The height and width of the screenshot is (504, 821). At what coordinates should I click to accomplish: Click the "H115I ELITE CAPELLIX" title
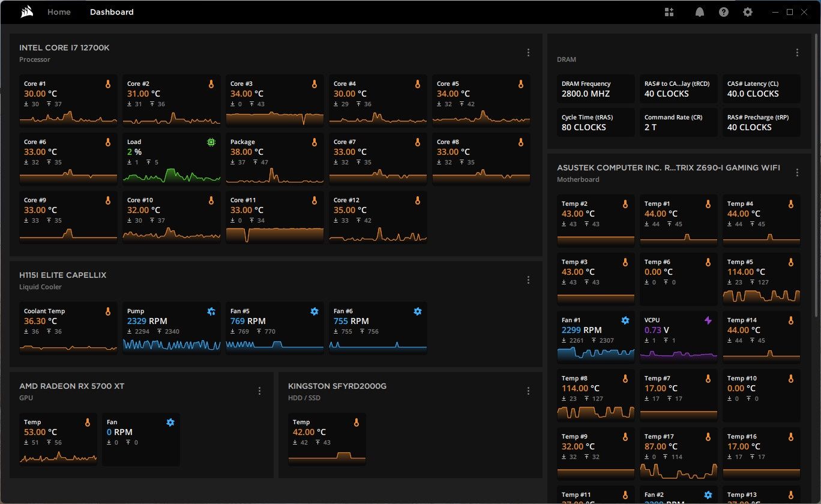click(62, 275)
